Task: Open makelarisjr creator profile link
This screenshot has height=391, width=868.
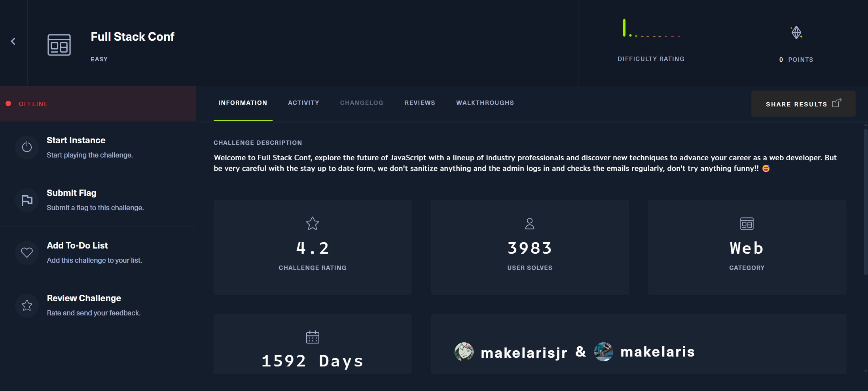Action: (524, 352)
